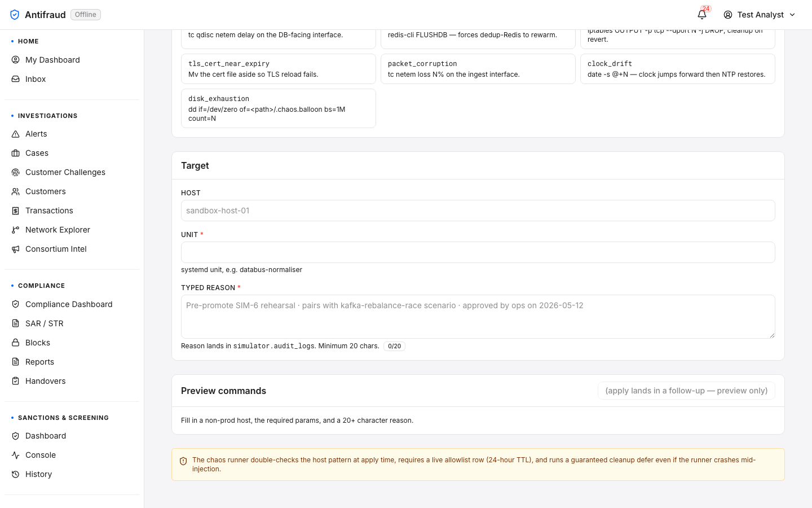Click the Cases briefcase icon
The image size is (812, 508).
(16, 153)
